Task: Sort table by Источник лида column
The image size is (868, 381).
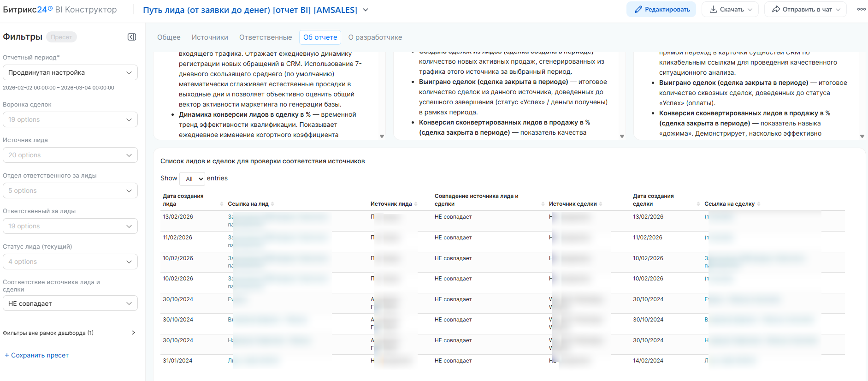Action: click(x=416, y=204)
